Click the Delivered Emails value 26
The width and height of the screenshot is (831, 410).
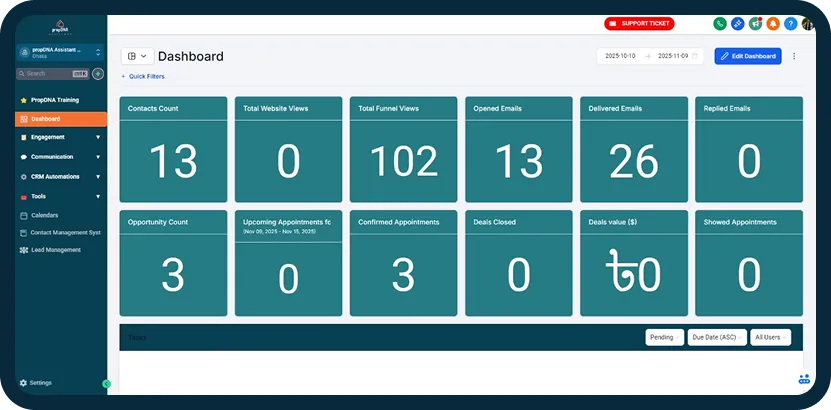(x=634, y=162)
